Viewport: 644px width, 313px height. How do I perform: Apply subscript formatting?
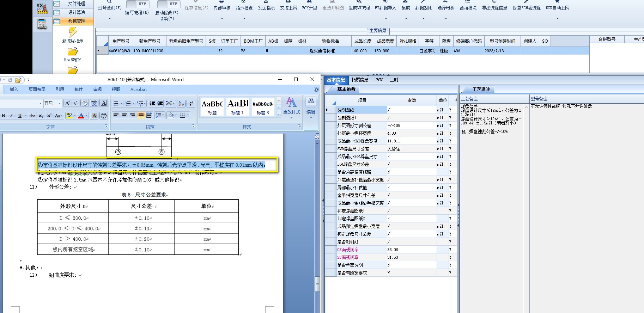click(x=41, y=116)
